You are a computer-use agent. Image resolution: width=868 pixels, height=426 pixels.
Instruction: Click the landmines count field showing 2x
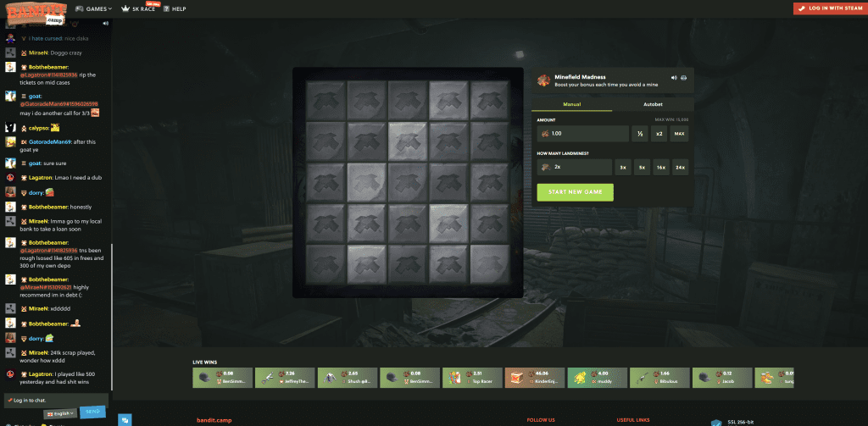coord(575,167)
